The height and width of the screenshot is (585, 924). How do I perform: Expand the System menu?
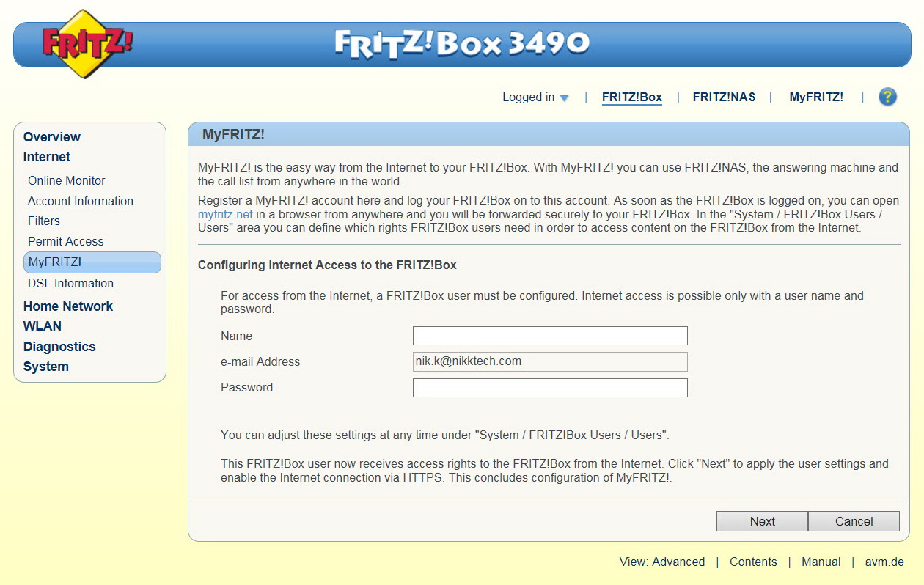coord(46,367)
